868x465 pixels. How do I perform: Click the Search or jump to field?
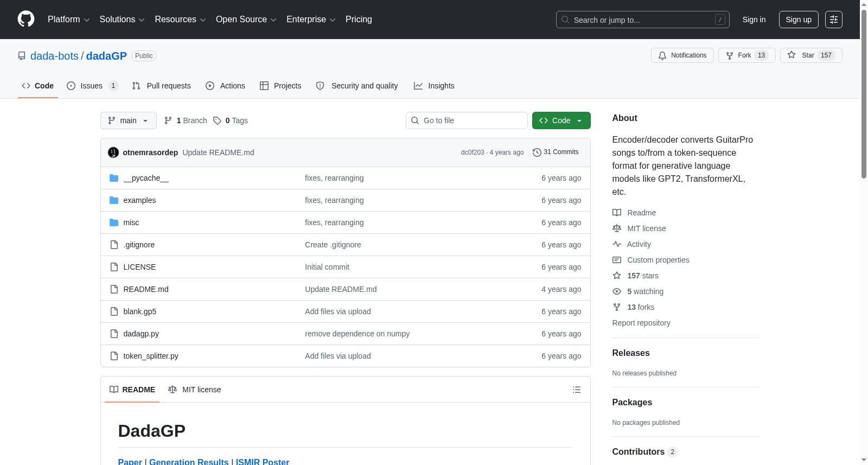pyautogui.click(x=643, y=20)
